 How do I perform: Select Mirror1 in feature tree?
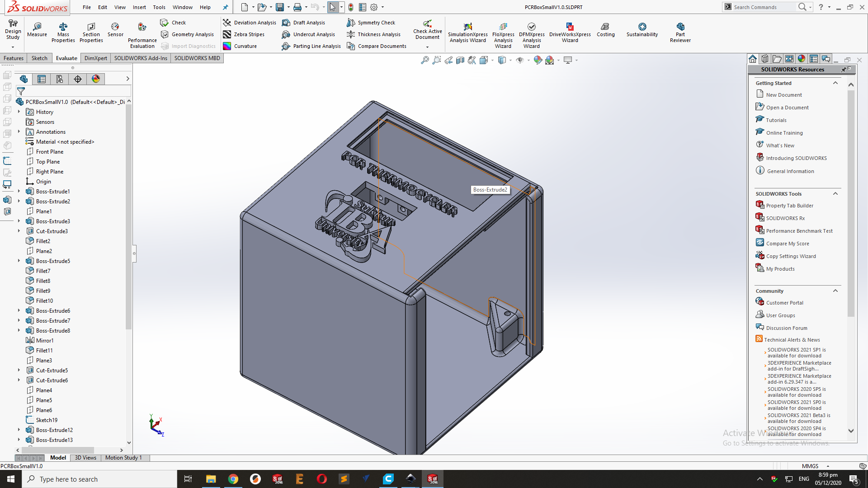pyautogui.click(x=44, y=341)
